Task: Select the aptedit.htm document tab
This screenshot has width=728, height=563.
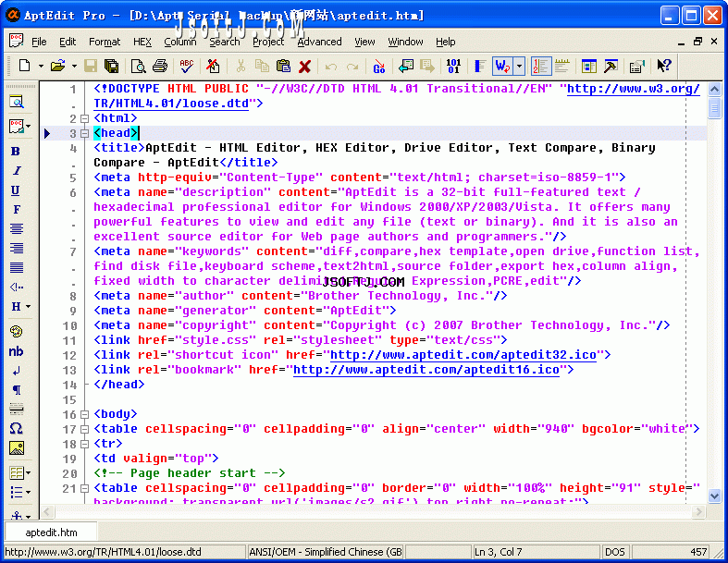Action: pyautogui.click(x=51, y=532)
